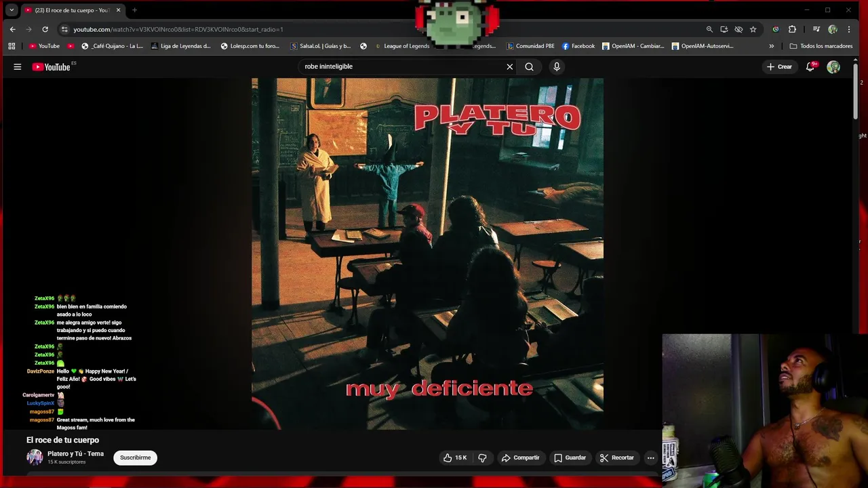Open OpenIAM - Cambiar bookmark
This screenshot has height=488, width=868.
[633, 46]
